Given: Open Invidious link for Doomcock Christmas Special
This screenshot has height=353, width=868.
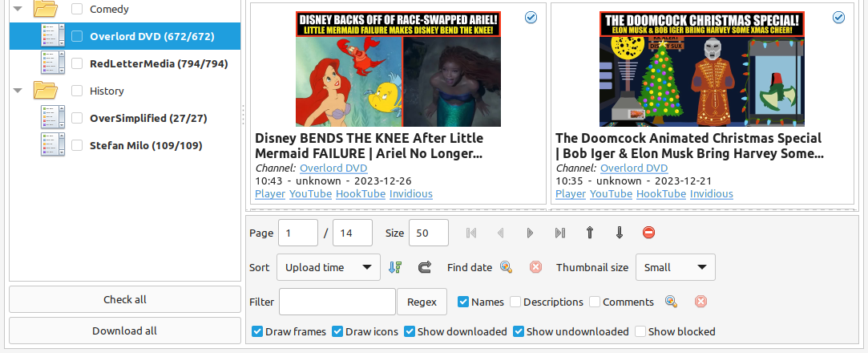Looking at the screenshot, I should 712,193.
